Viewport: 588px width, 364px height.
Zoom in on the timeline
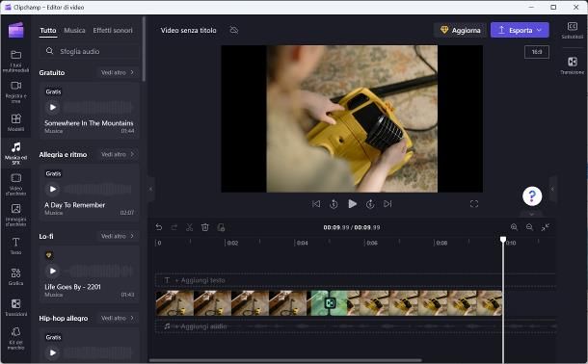click(x=514, y=227)
